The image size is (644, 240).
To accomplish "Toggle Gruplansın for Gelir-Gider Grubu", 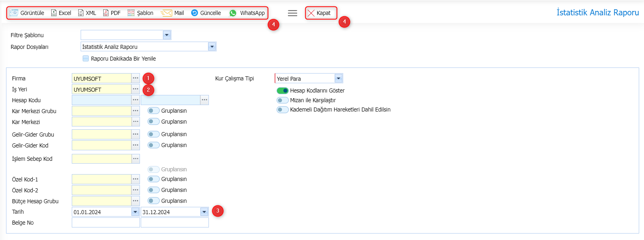I will click(153, 134).
